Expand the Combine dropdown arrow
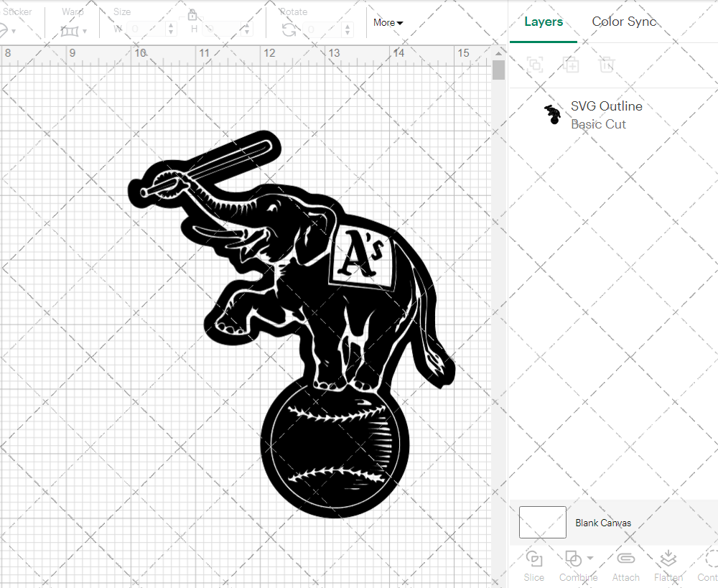This screenshot has width=718, height=588. [x=590, y=558]
